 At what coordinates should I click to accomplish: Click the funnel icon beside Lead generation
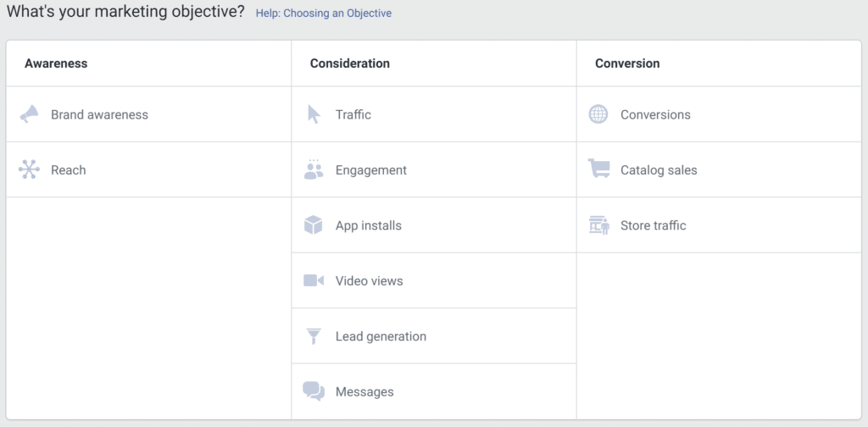pos(314,336)
